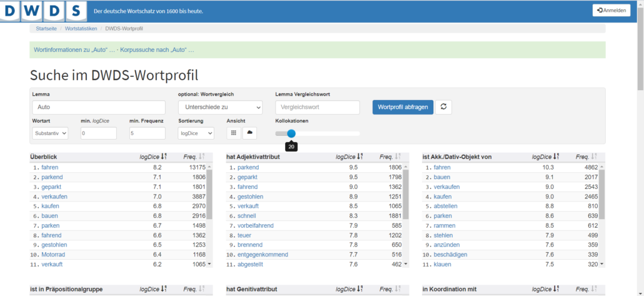Open 'vorbeifahrend' adjective entry
Image resolution: width=644 pixels, height=296 pixels.
[x=256, y=226]
